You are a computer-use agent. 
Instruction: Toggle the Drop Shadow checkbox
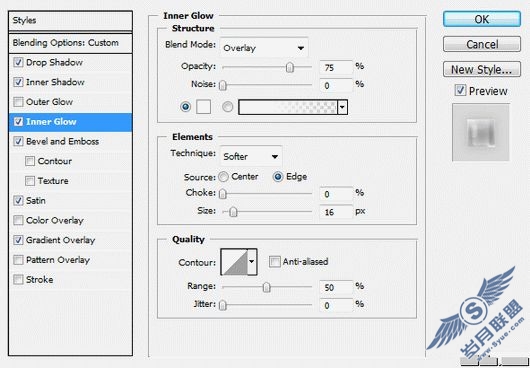pyautogui.click(x=18, y=63)
